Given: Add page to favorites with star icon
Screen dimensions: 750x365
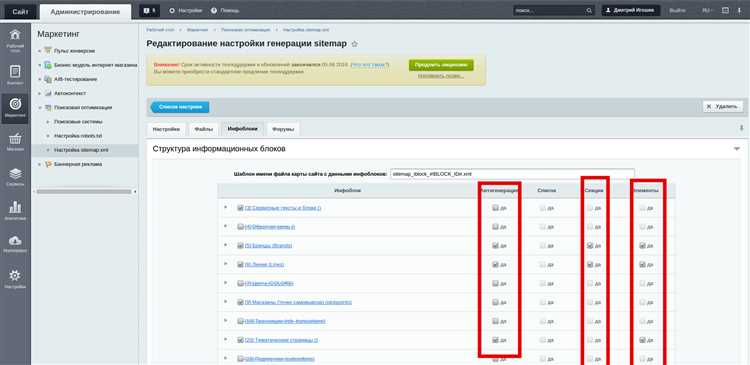Looking at the screenshot, I should (354, 44).
